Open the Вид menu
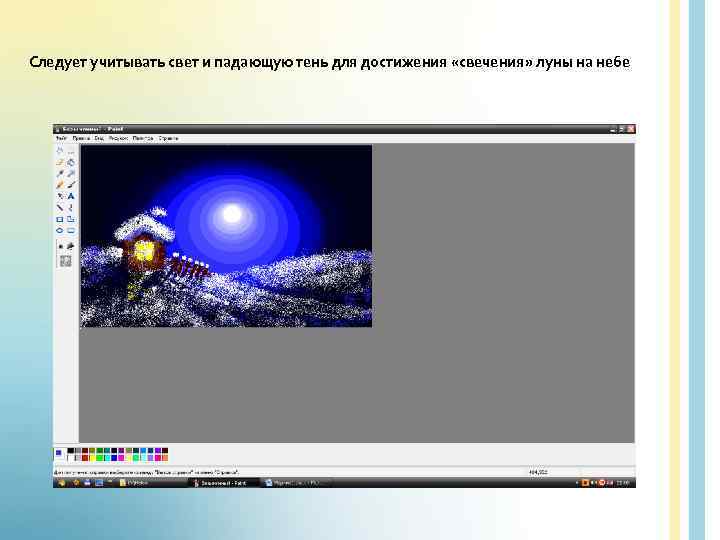720x540 pixels. point(99,138)
